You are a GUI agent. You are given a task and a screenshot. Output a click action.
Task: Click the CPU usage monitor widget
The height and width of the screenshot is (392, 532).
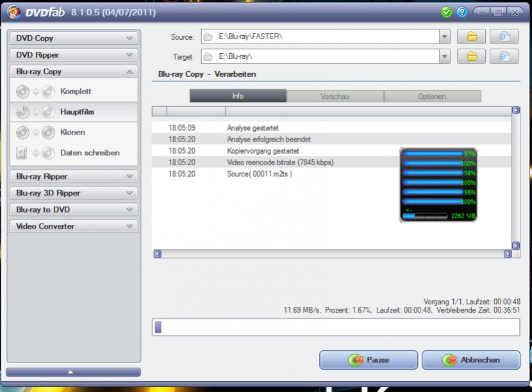438,185
